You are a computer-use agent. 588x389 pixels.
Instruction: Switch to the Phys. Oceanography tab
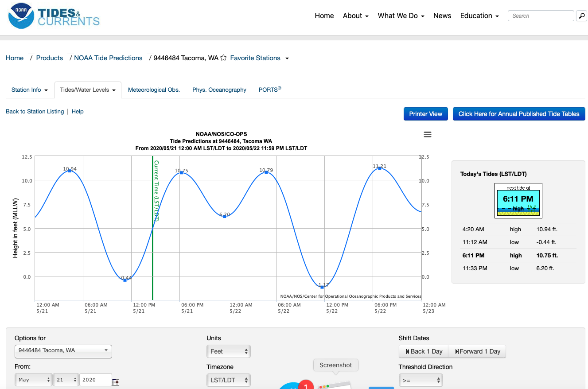click(x=219, y=89)
